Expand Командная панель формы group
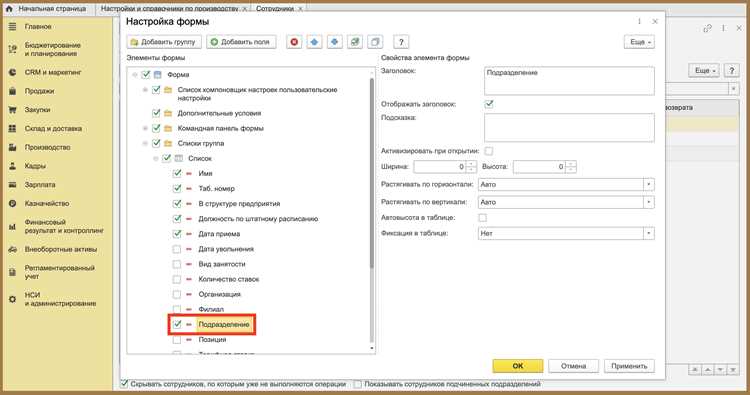This screenshot has height=395, width=750. [145, 128]
